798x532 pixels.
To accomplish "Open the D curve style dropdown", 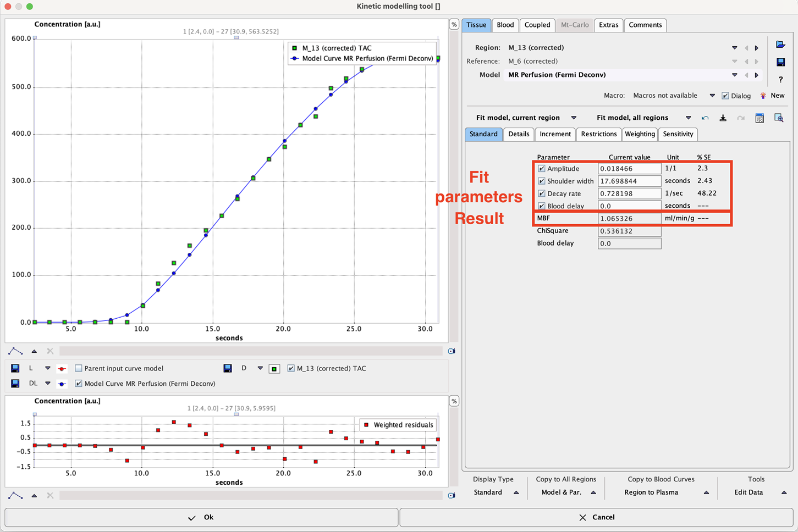I will tap(260, 368).
